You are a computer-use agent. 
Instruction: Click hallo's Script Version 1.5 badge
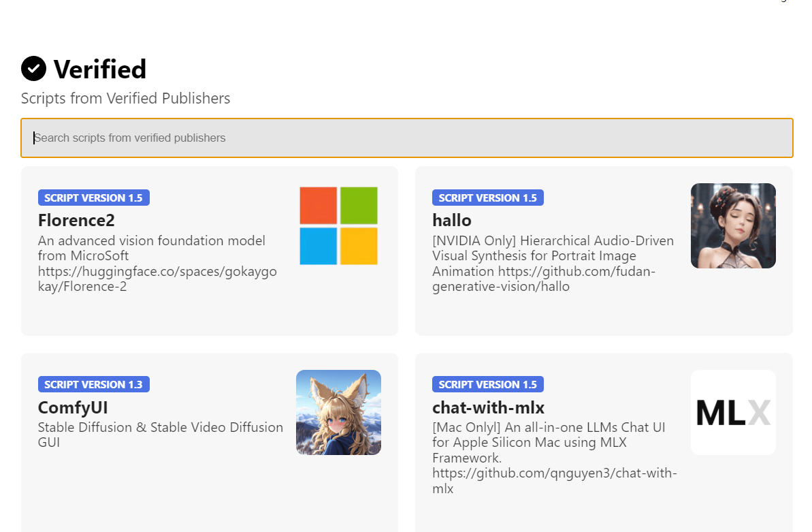(x=487, y=198)
